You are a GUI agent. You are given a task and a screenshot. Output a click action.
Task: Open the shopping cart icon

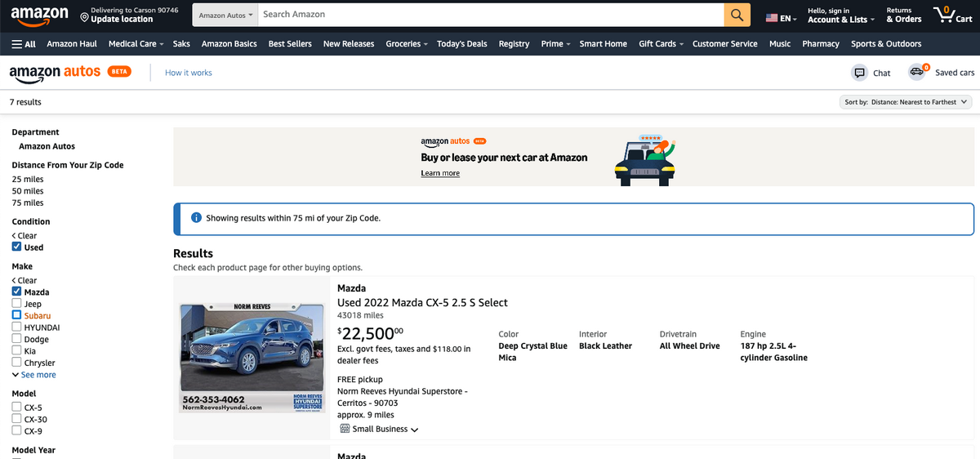click(x=952, y=15)
